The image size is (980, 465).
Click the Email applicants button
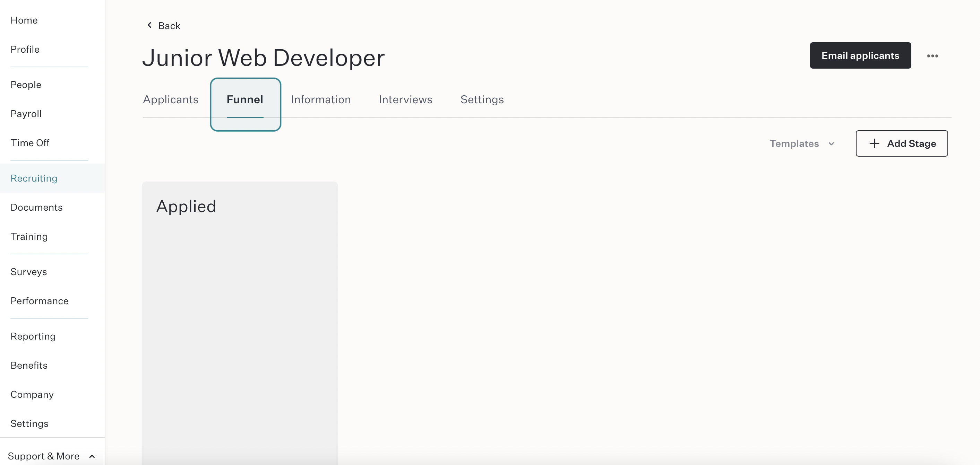860,55
